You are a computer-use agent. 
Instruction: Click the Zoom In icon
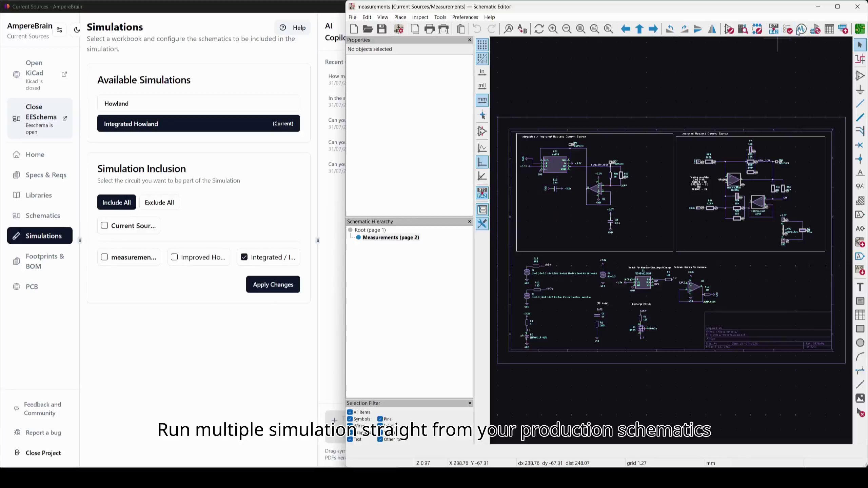(x=553, y=29)
